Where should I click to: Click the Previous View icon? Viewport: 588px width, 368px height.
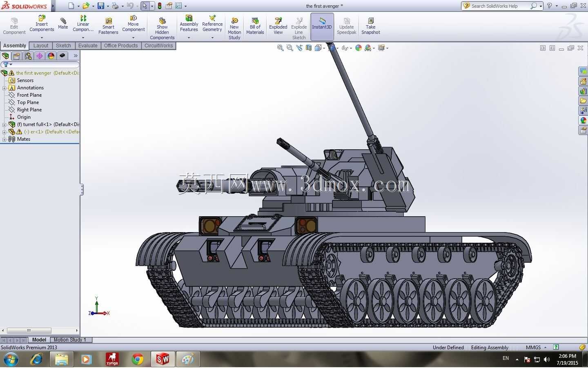(x=299, y=48)
